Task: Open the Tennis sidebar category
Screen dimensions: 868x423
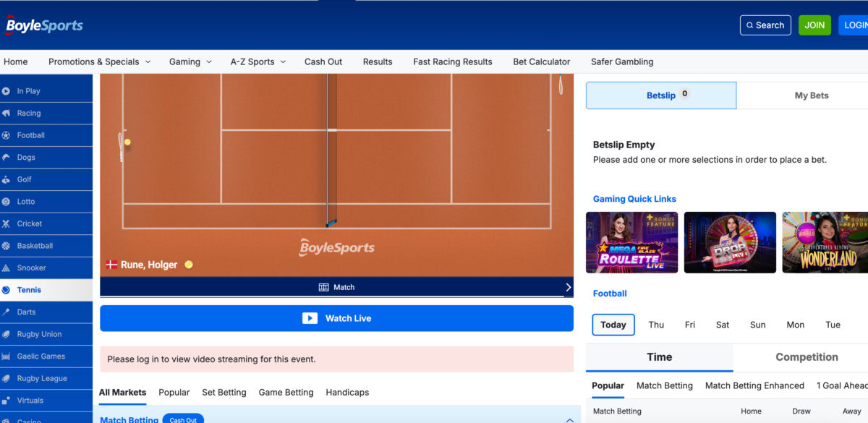Action: point(46,290)
